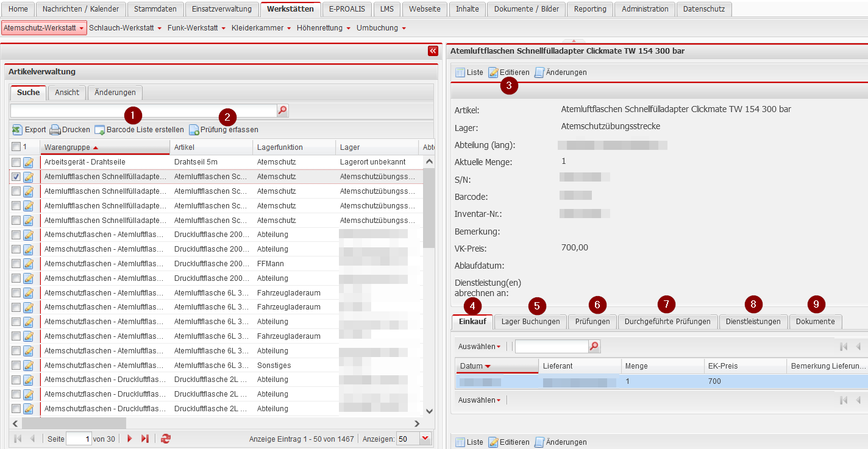The height and width of the screenshot is (449, 868).
Task: Click the Drucken printer icon
Action: coord(55,130)
